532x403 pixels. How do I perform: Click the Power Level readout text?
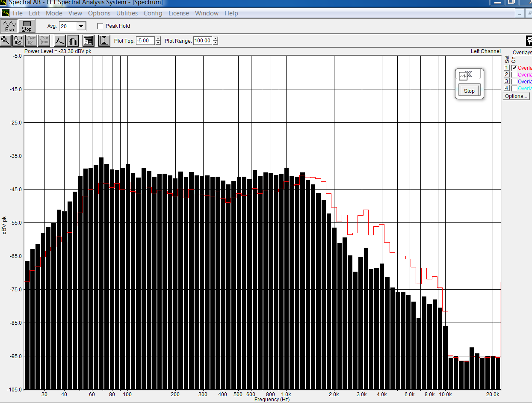[58, 51]
